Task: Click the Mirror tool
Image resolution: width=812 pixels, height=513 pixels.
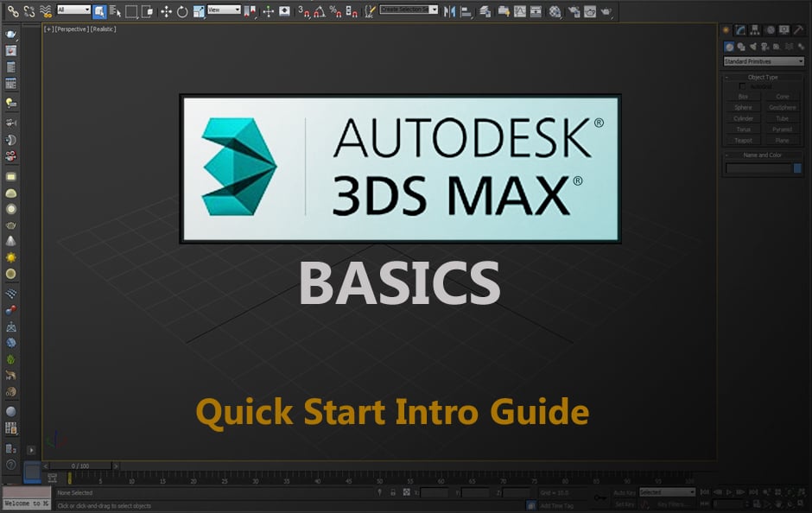Action: click(449, 11)
